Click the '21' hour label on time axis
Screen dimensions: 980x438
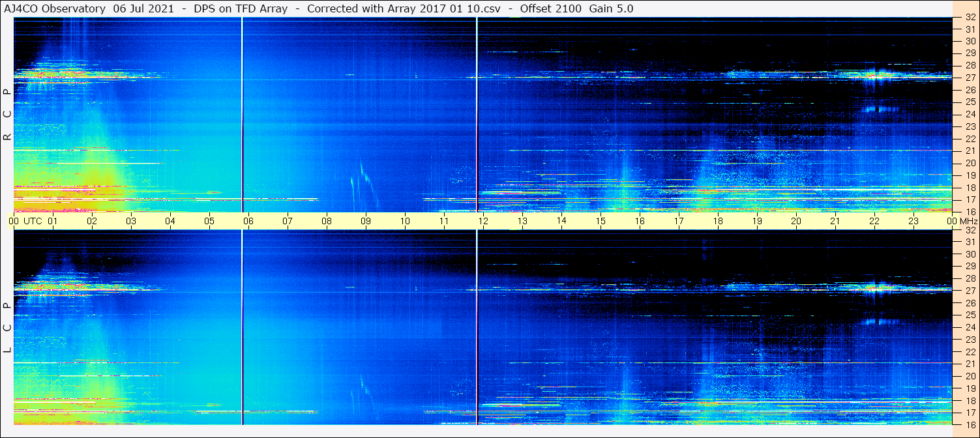[835, 221]
